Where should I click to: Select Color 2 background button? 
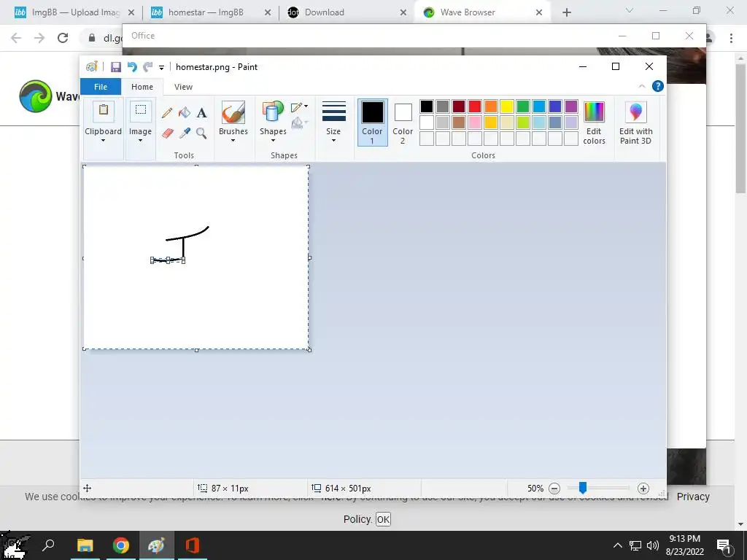click(x=403, y=122)
